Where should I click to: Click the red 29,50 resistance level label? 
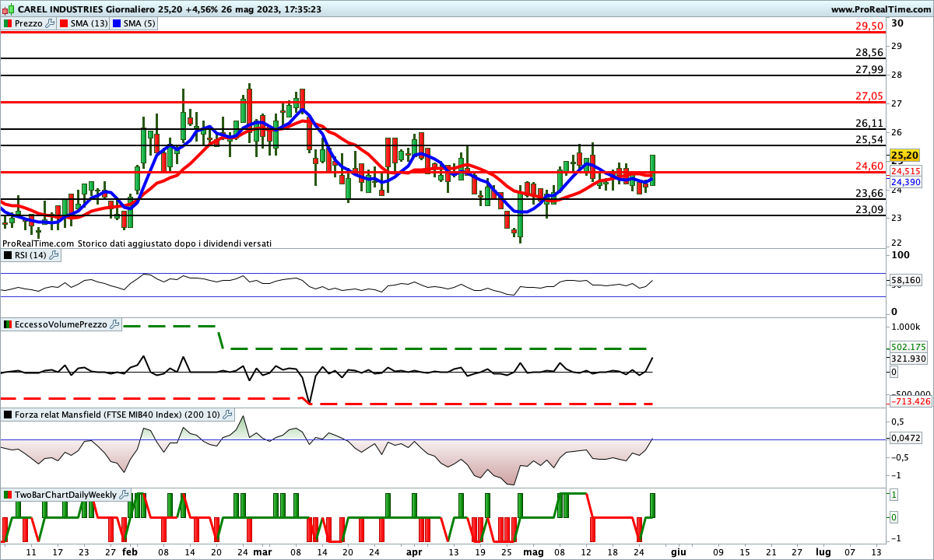tap(869, 26)
